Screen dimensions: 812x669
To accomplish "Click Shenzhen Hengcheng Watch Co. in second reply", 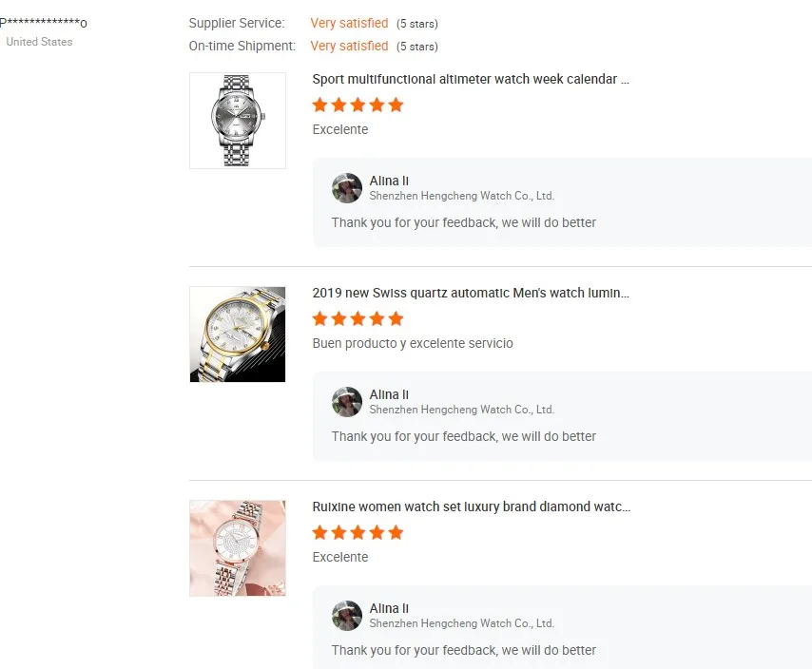I will (461, 410).
